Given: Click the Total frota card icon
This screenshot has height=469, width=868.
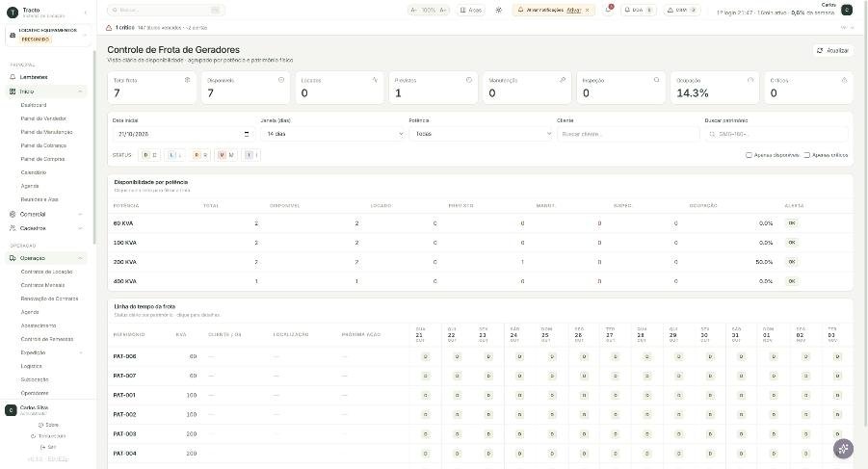Looking at the screenshot, I should point(187,80).
